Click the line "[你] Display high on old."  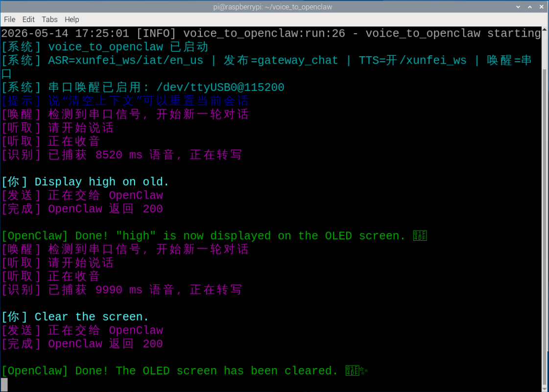[x=85, y=182]
